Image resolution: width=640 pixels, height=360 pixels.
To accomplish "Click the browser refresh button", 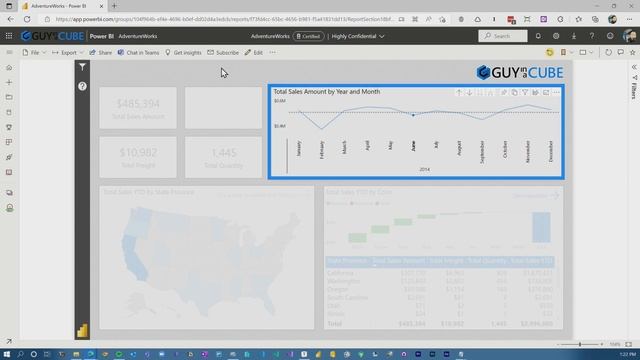I will point(27,19).
